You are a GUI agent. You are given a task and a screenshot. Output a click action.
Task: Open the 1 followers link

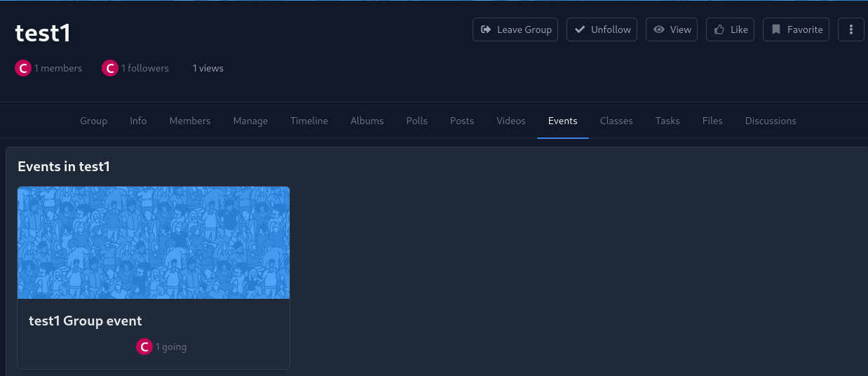[145, 68]
